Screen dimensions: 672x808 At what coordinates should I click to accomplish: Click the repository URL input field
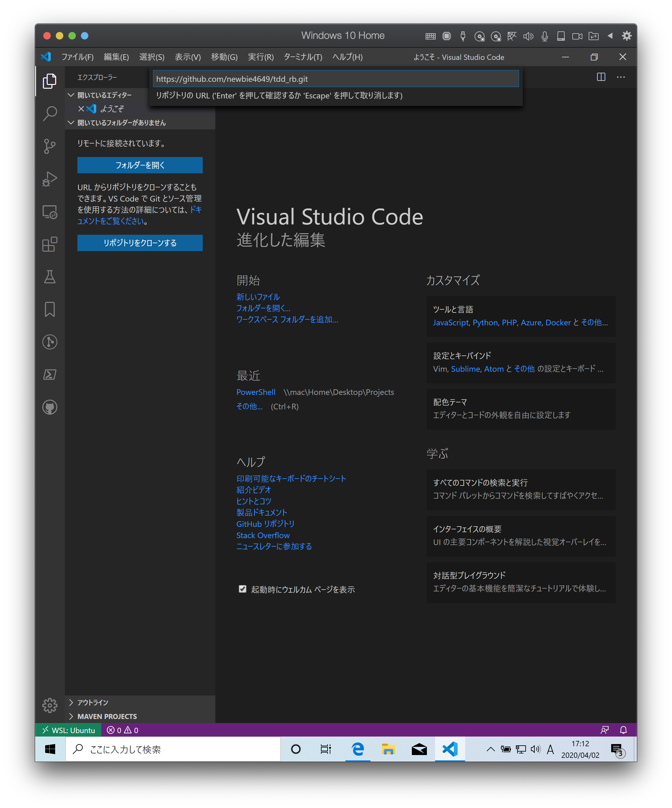335,79
